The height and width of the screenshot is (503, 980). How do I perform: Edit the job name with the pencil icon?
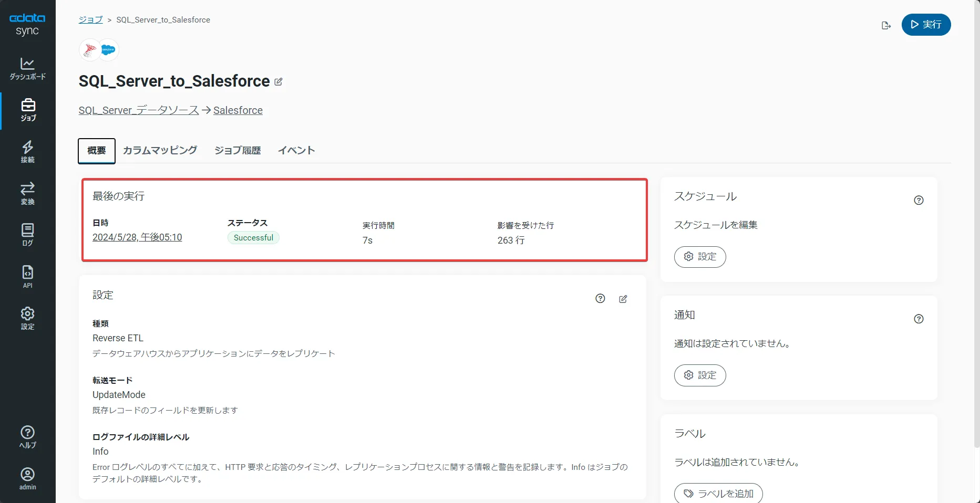(x=278, y=81)
